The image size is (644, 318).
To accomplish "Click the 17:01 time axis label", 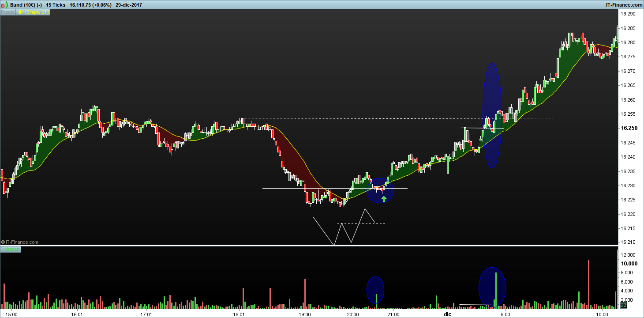I will 146,314.
